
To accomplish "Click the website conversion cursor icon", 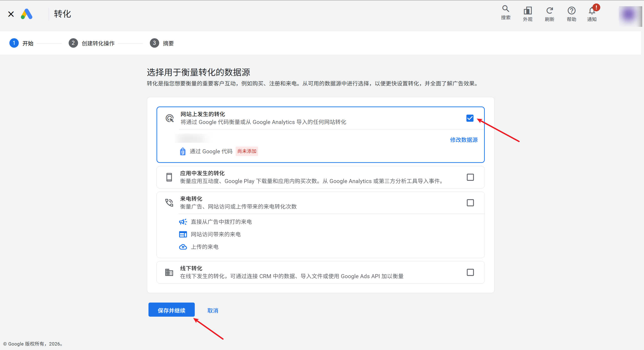I will click(170, 118).
